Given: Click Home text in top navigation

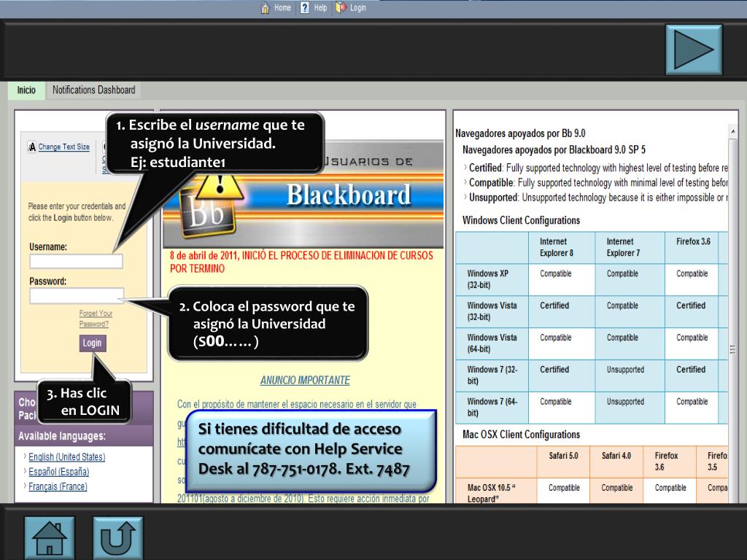Looking at the screenshot, I should tap(282, 7).
